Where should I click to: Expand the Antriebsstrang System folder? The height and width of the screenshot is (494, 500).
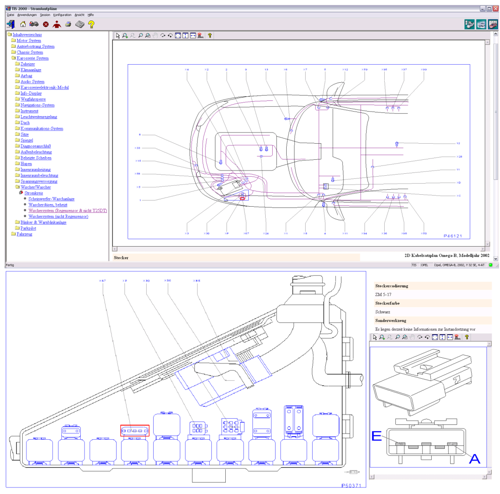click(14, 46)
